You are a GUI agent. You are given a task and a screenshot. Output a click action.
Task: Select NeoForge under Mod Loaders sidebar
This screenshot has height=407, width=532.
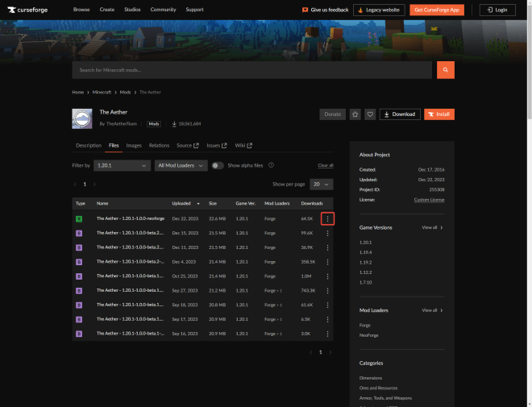pyautogui.click(x=369, y=335)
